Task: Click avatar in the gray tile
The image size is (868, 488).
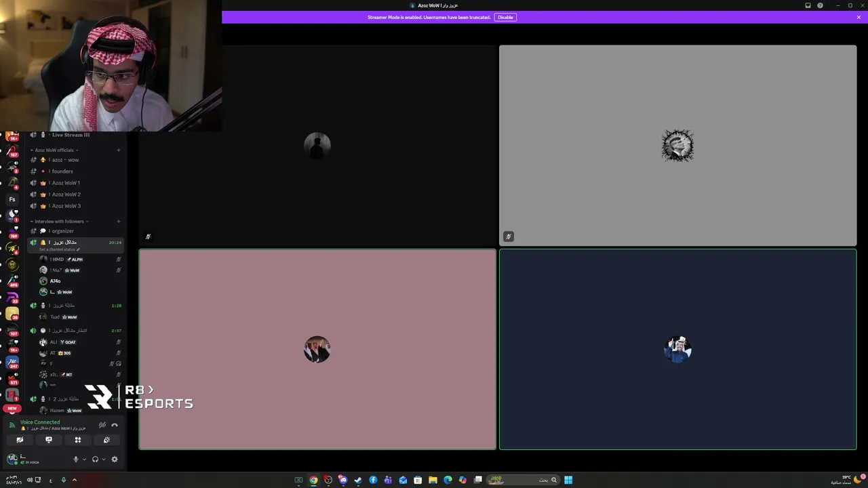Action: coord(677,146)
